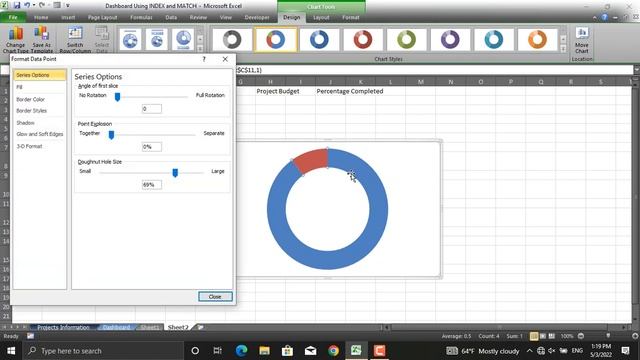Open Customize Quick Access Toolbar dropdown

point(68,6)
